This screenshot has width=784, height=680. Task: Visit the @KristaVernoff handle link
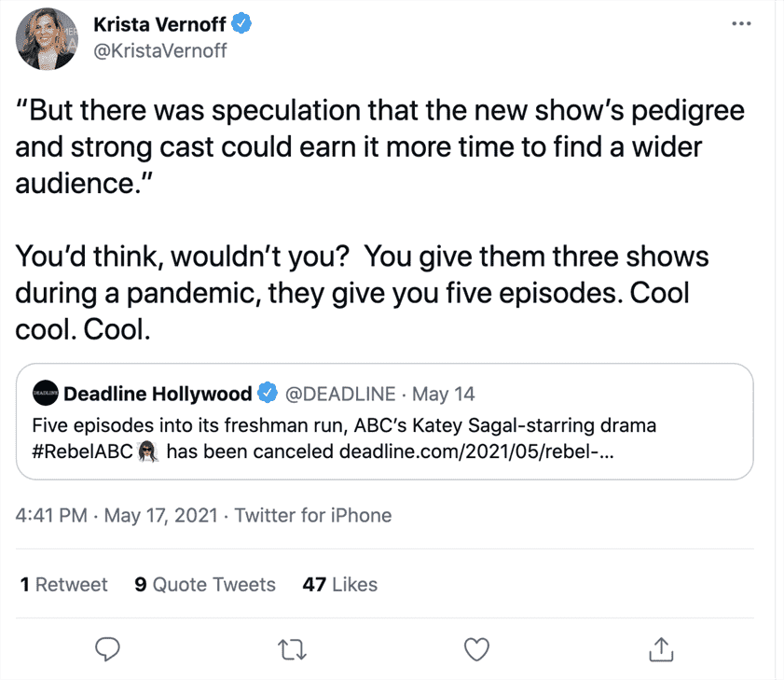point(160,49)
